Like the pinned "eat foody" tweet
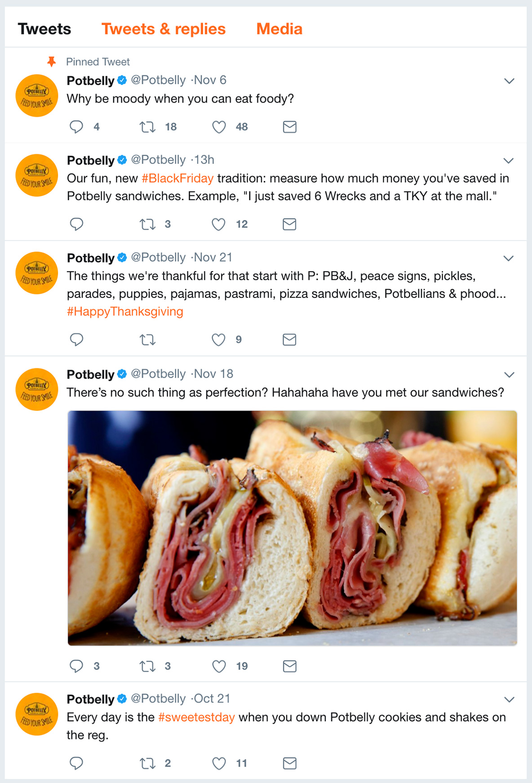 (219, 127)
